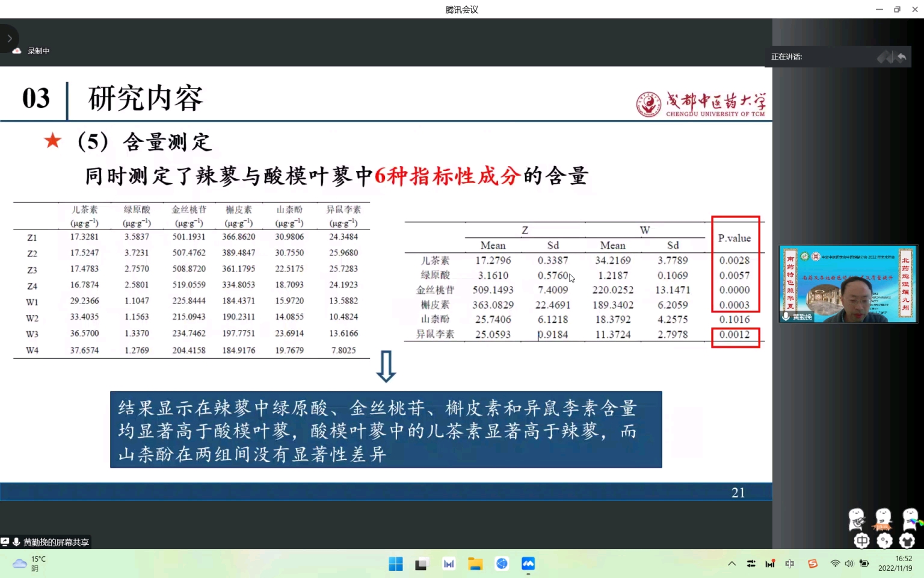This screenshot has width=924, height=578.
Task: Click the orange-skirt mascot sticker
Action: pos(883,519)
